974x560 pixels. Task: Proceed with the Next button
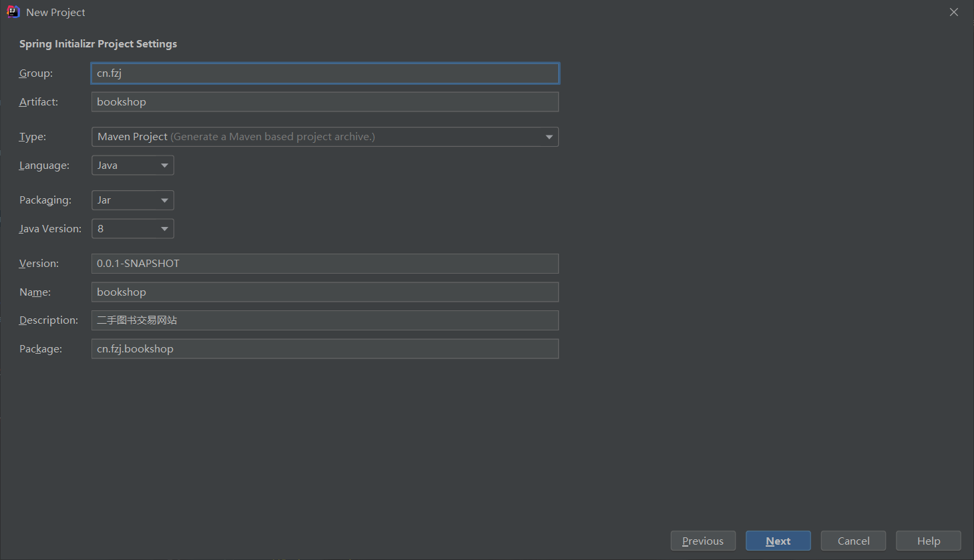coord(778,541)
